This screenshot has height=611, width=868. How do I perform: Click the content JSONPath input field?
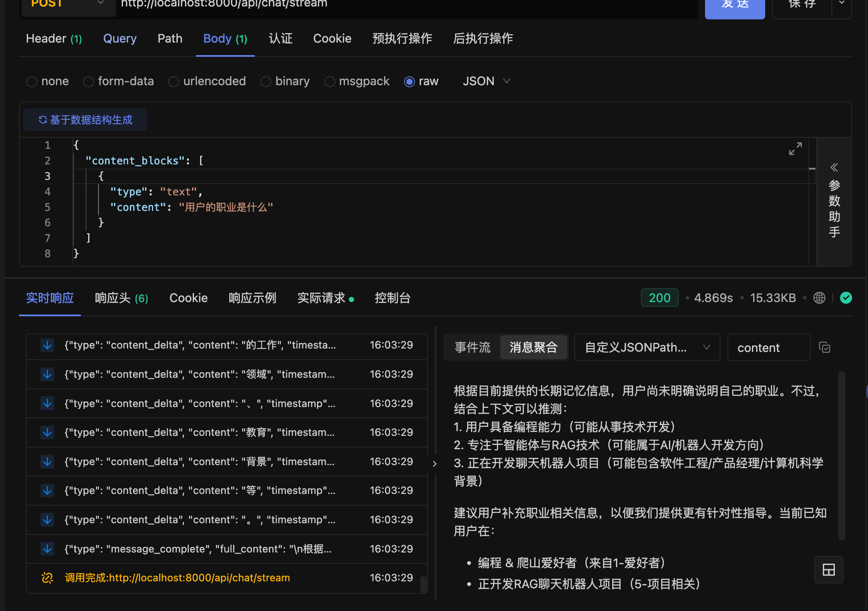pyautogui.click(x=768, y=347)
